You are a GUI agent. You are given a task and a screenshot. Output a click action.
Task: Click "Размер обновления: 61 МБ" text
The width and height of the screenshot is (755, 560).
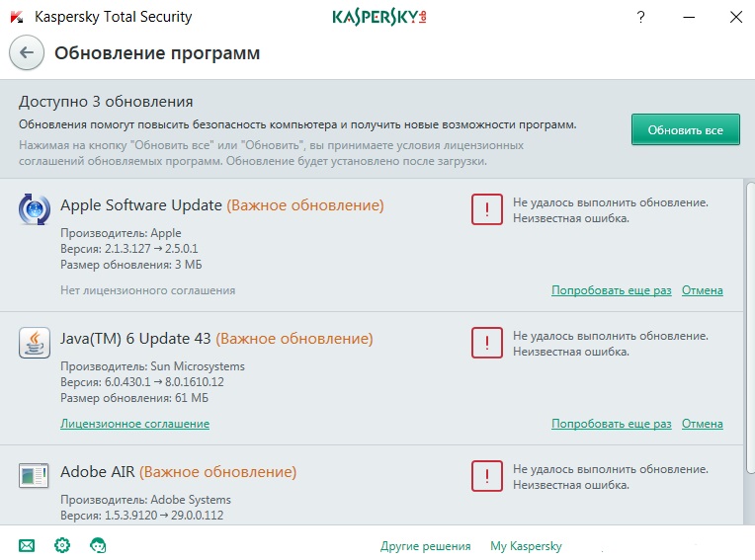tap(134, 398)
